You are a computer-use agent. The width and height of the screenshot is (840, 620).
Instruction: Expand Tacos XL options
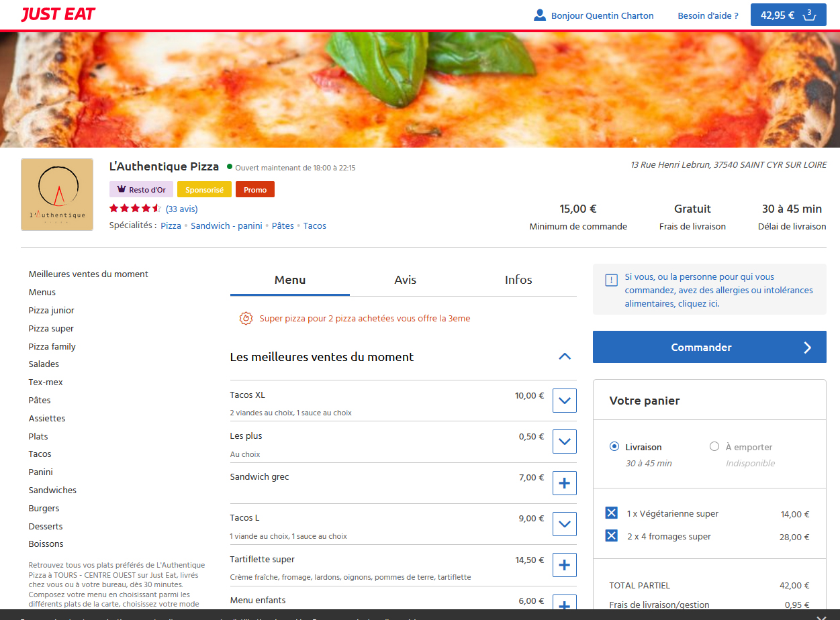click(x=564, y=401)
